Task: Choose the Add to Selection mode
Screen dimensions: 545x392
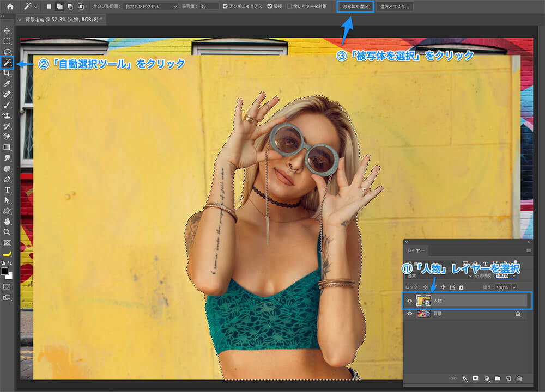Action: 59,6
